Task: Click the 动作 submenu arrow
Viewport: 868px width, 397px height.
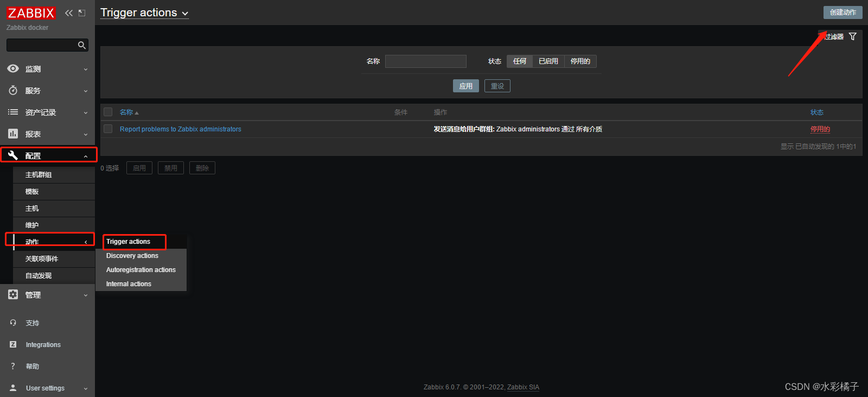Action: pyautogui.click(x=86, y=242)
